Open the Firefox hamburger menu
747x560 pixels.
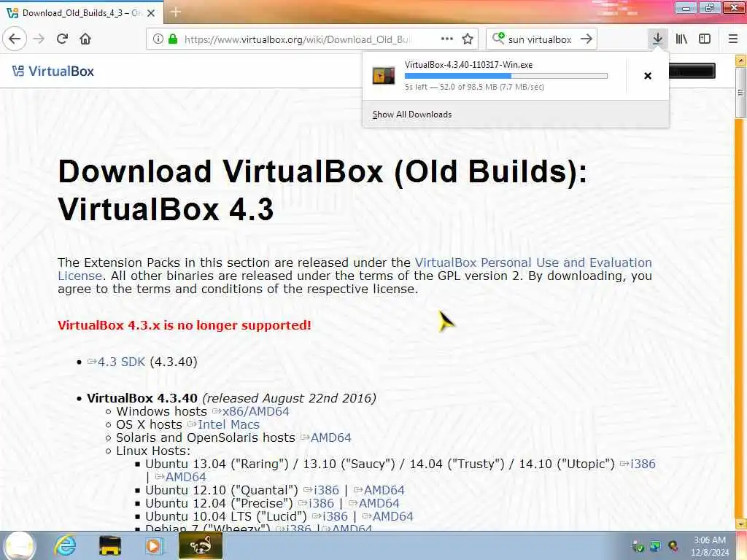tap(733, 39)
